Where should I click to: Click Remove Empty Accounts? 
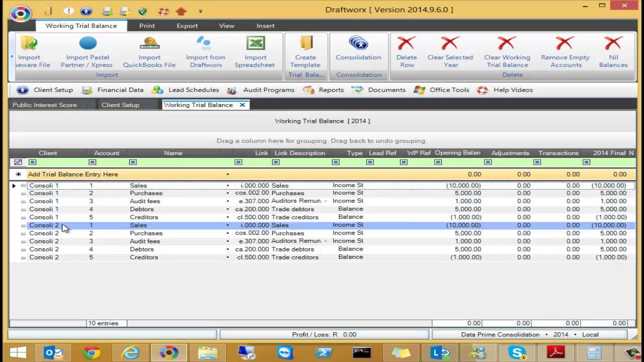[566, 52]
